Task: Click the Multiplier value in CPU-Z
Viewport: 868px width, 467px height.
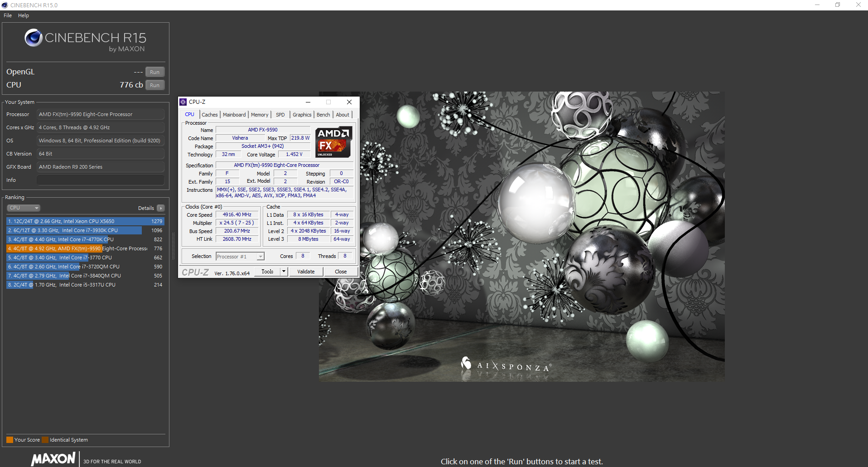Action: [237, 223]
